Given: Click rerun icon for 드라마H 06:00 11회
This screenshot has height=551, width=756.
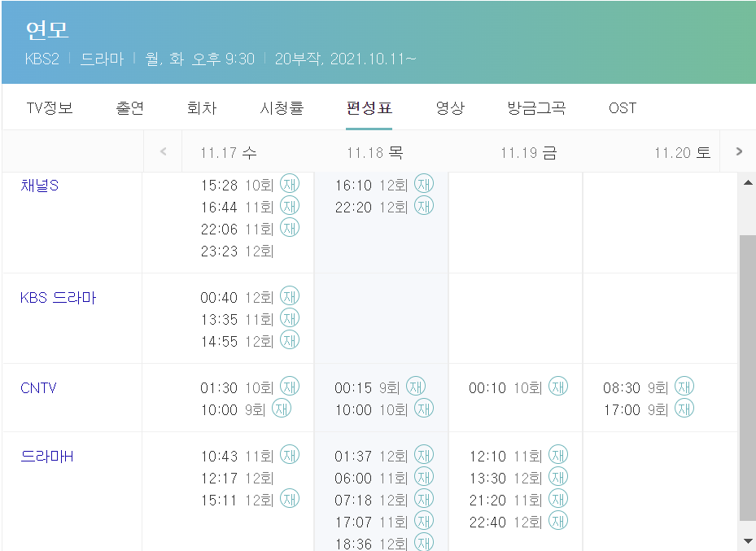Looking at the screenshot, I should tap(424, 477).
